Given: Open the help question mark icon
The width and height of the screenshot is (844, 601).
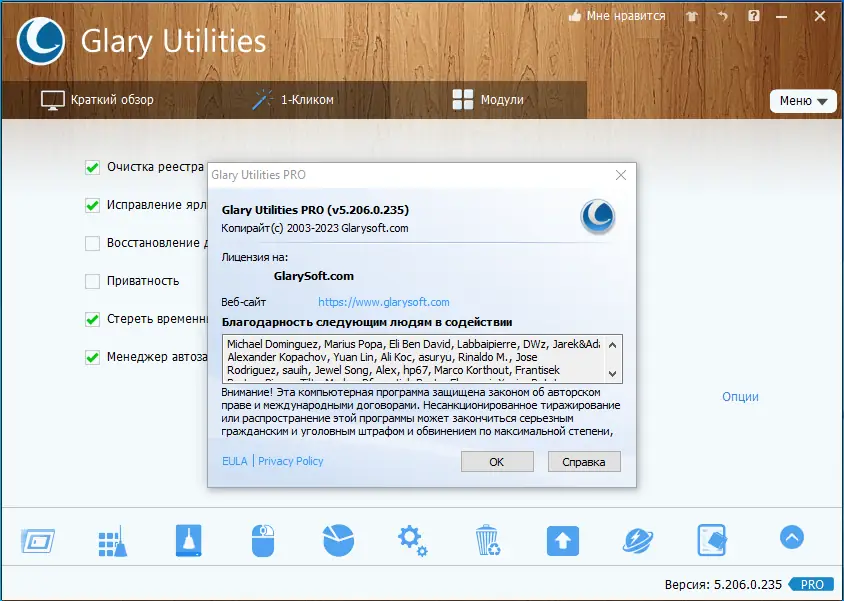Looking at the screenshot, I should coord(754,16).
